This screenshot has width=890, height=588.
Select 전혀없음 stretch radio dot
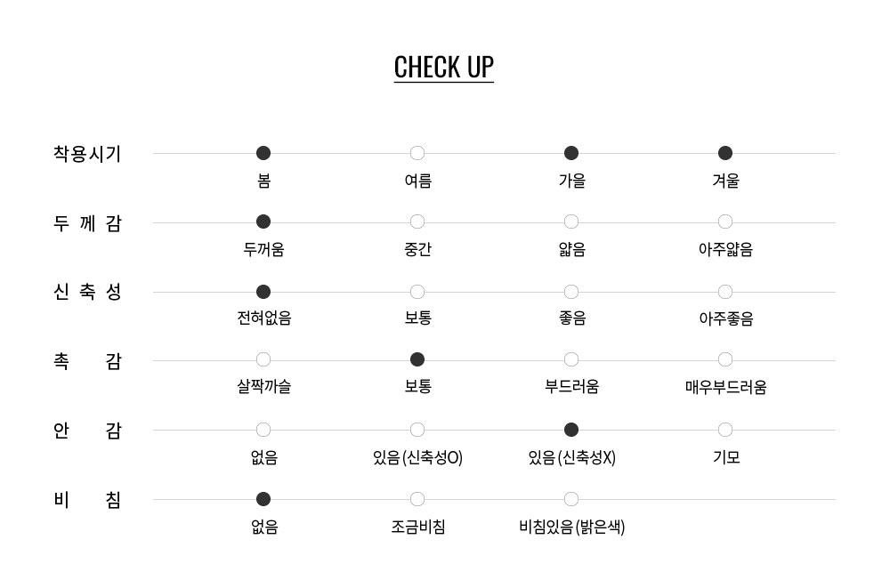(263, 292)
